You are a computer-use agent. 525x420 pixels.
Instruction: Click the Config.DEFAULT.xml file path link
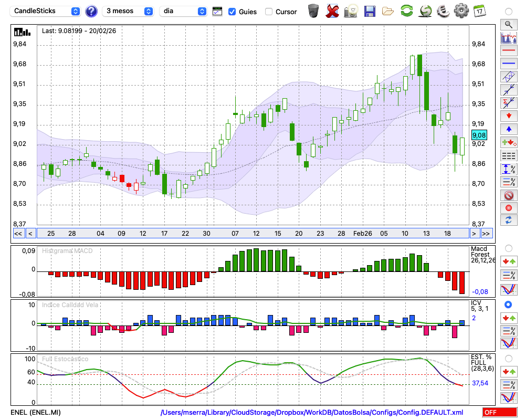[x=312, y=413]
